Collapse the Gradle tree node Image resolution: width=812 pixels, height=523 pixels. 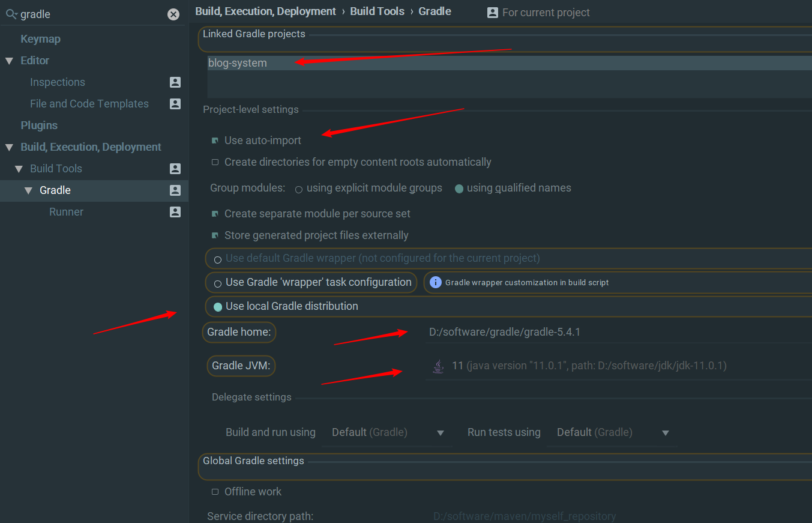pyautogui.click(x=28, y=190)
